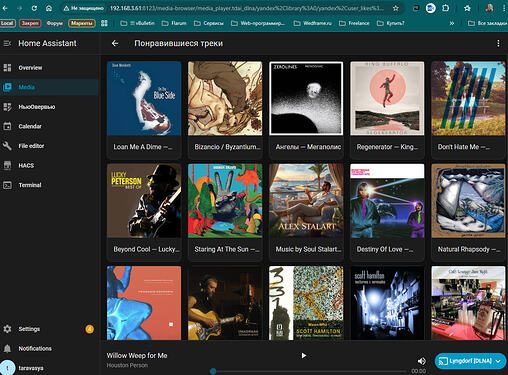Open the Staring At The Sun track card
This screenshot has width=508, height=375.
(225, 212)
